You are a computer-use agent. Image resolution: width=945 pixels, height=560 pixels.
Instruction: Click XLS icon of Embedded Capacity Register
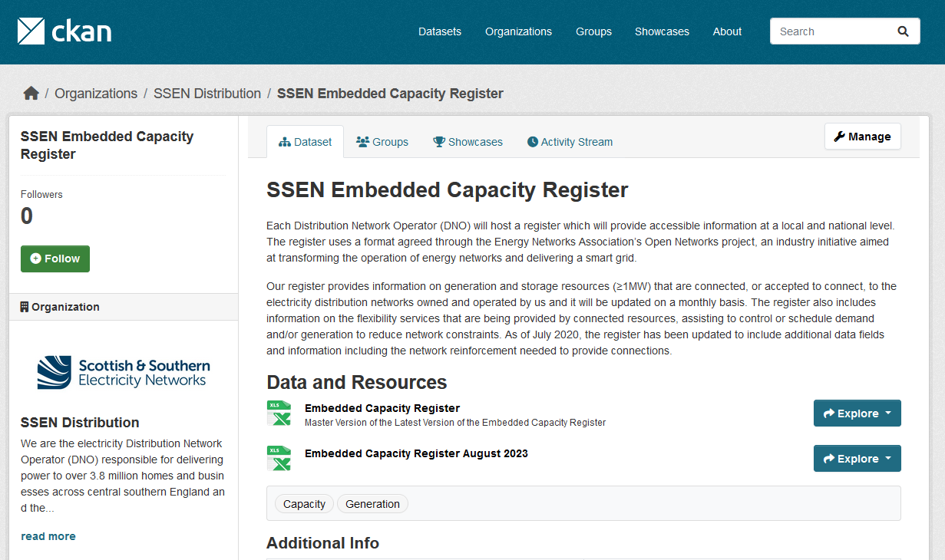coord(279,413)
